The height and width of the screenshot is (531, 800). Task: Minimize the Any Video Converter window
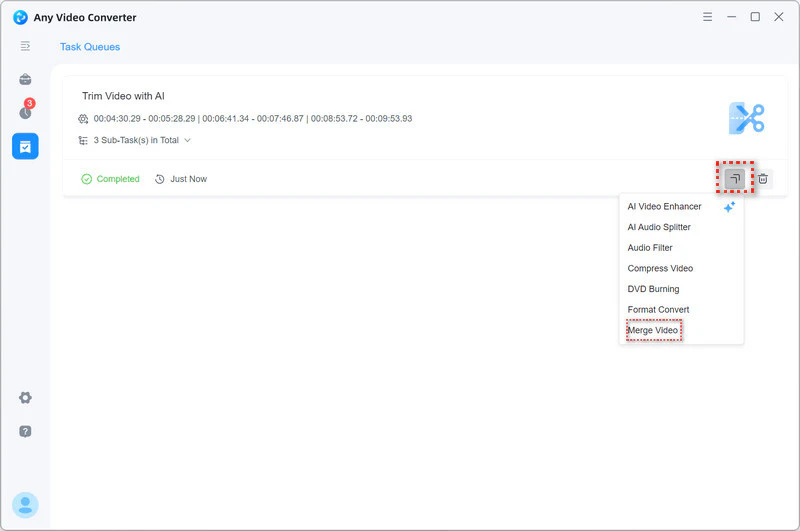coord(732,17)
